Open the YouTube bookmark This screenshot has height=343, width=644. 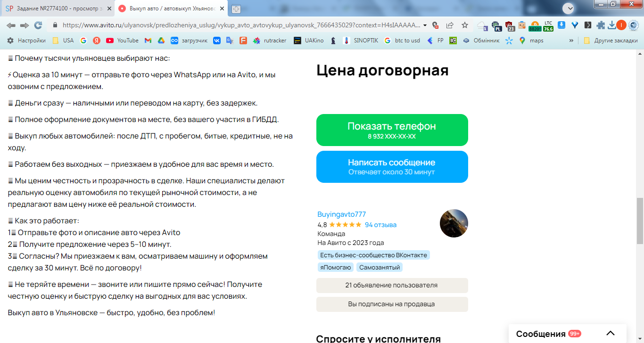pos(123,41)
